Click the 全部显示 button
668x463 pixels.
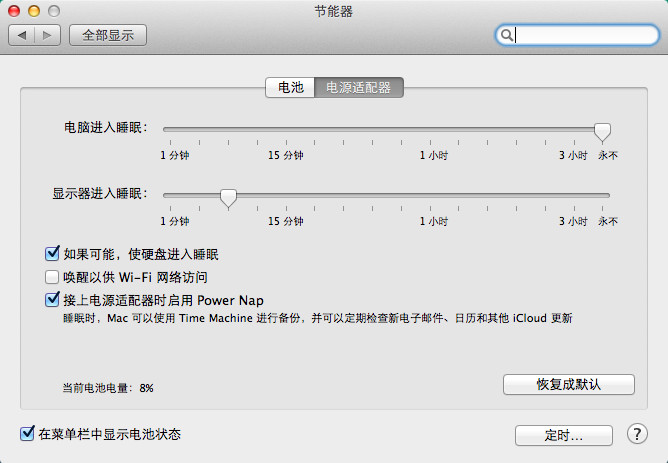(108, 35)
